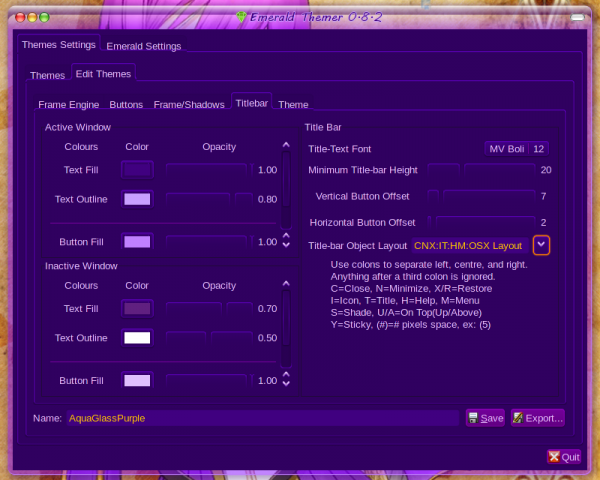
Task: Click the emerald gem titlebar icon
Action: click(x=241, y=17)
